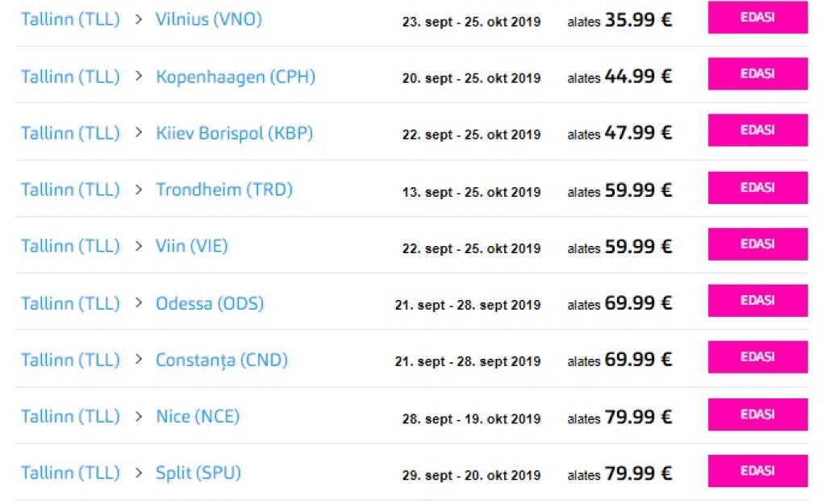Open the Kopenhaagen (CPH) destination link
This screenshot has height=504, width=826.
coord(236,77)
